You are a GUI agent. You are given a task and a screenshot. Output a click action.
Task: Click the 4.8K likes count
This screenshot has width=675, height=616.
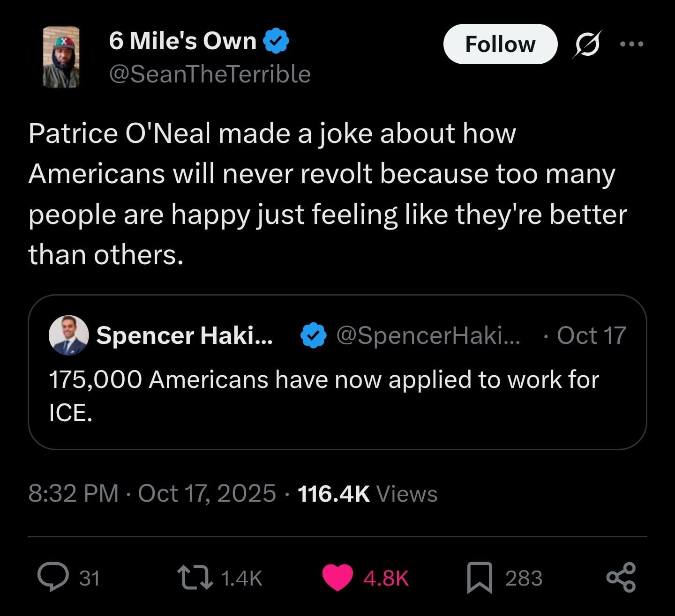[386, 578]
